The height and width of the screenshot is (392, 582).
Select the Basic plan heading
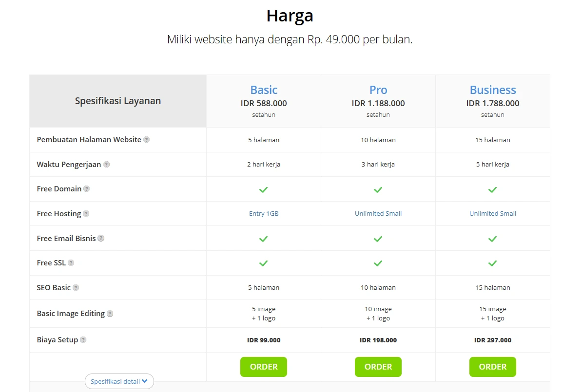pyautogui.click(x=264, y=90)
